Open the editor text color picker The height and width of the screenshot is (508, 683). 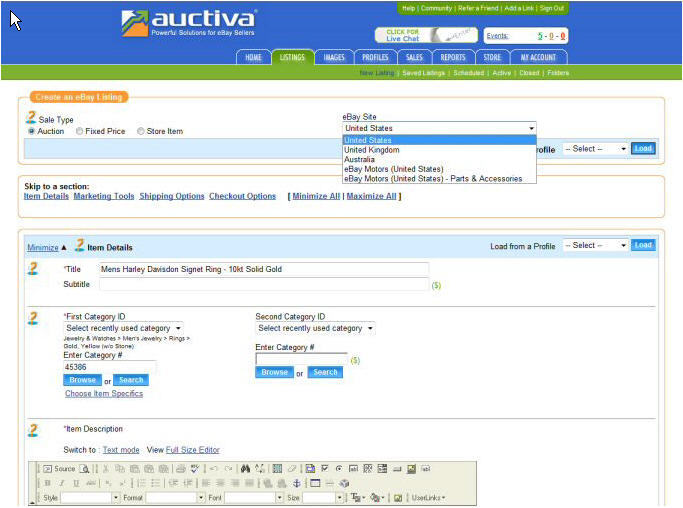click(354, 497)
